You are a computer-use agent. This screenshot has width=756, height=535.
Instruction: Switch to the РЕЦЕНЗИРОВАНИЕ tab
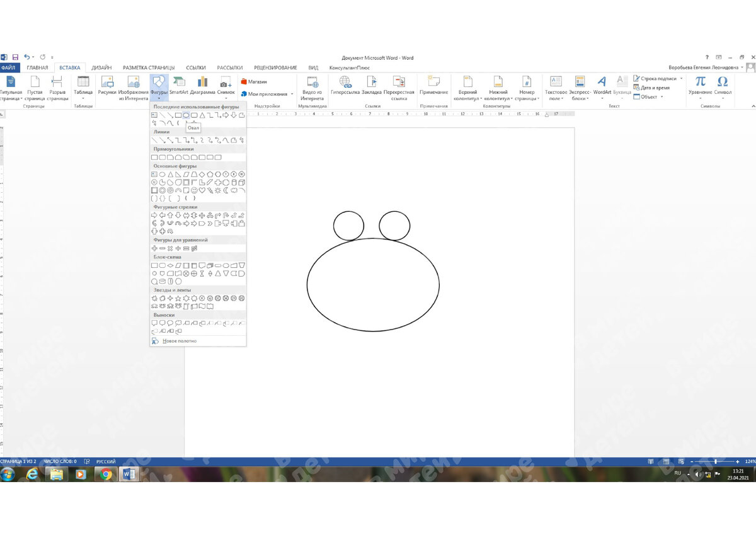276,67
